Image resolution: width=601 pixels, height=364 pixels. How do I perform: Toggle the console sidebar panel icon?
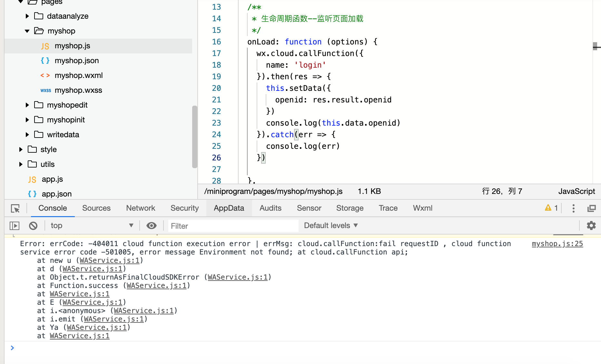pyautogui.click(x=15, y=226)
